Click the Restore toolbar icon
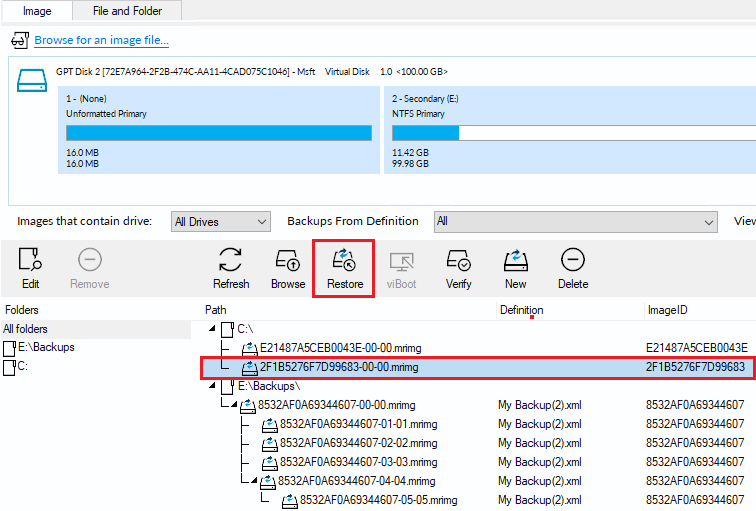The width and height of the screenshot is (756, 511). tap(345, 261)
